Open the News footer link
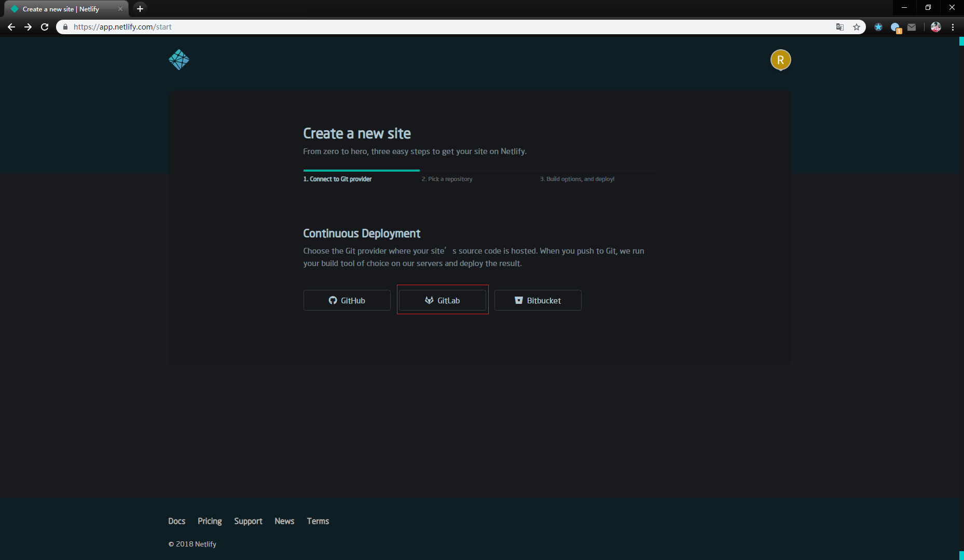This screenshot has height=560, width=964. tap(284, 521)
